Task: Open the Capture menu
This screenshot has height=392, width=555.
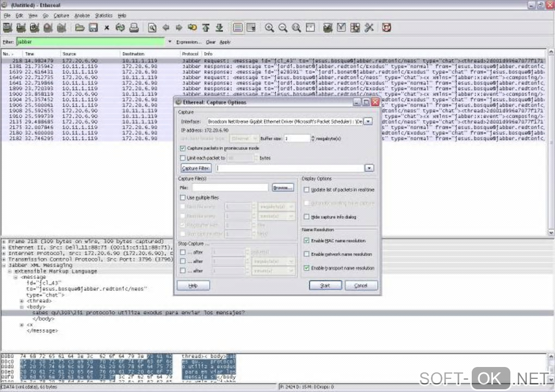Action: pyautogui.click(x=61, y=16)
